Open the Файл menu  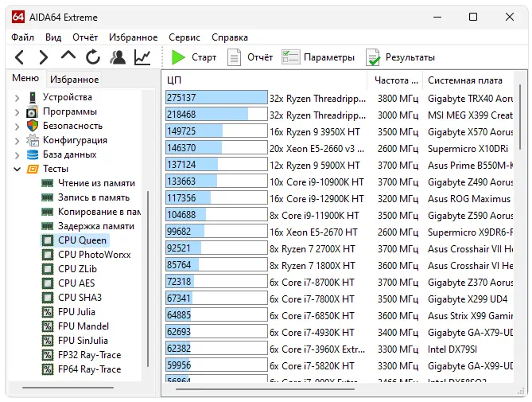point(22,37)
